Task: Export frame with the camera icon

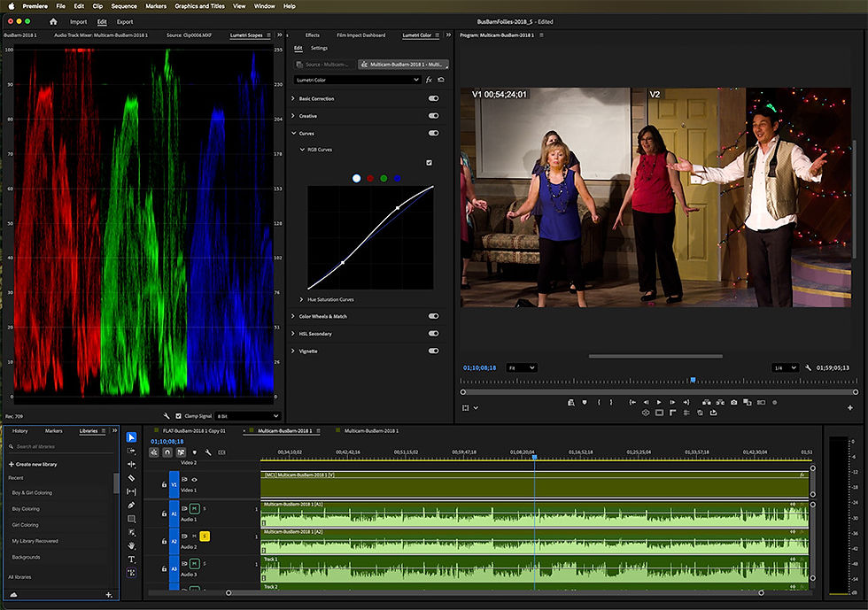Action: (x=733, y=403)
